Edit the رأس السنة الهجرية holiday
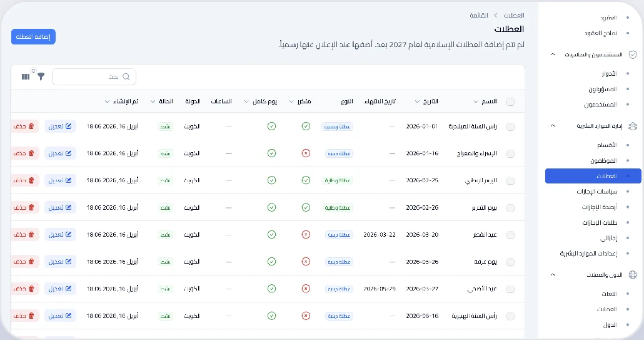This screenshot has width=644, height=340. click(60, 316)
